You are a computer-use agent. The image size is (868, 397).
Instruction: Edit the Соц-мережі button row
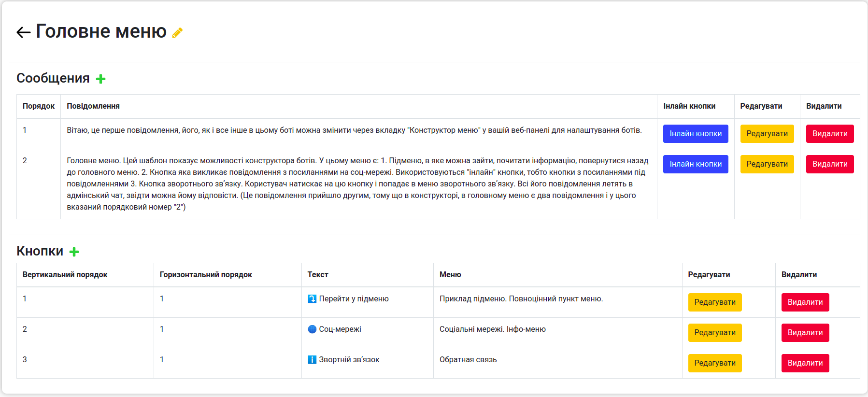coord(714,333)
